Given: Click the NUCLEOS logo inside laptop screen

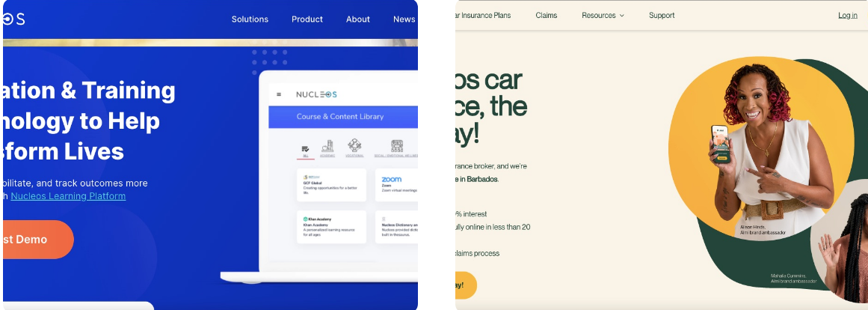Looking at the screenshot, I should point(316,94).
